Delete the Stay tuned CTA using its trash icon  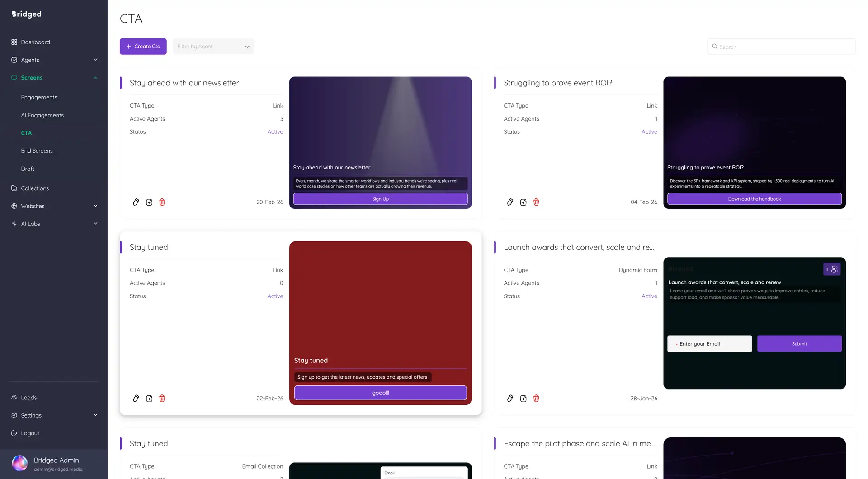[162, 398]
